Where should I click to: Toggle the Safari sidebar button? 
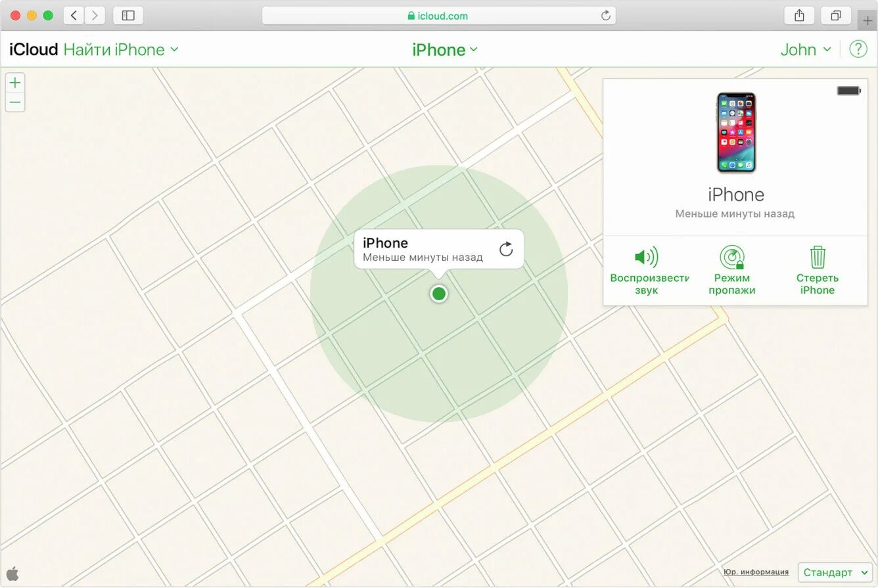point(128,15)
